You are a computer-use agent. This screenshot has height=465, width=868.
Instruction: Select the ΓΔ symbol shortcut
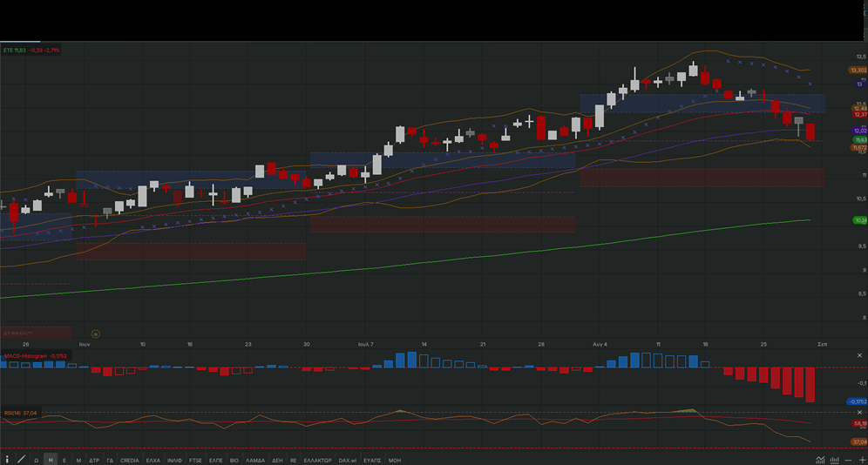(110, 460)
